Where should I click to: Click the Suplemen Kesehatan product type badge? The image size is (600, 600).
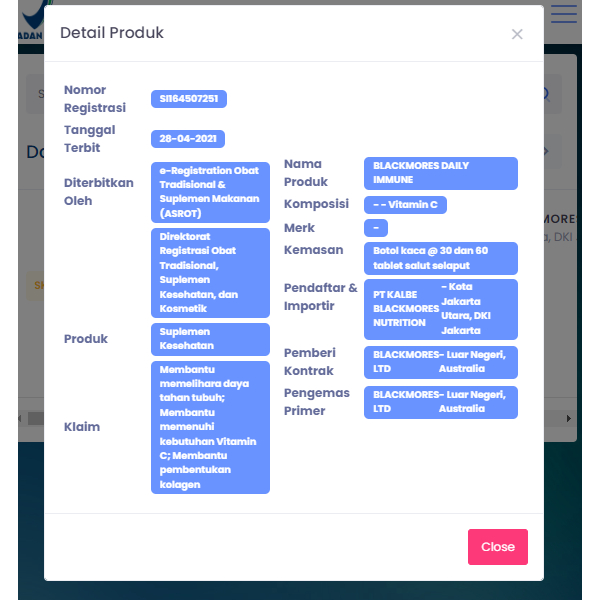click(x=210, y=339)
